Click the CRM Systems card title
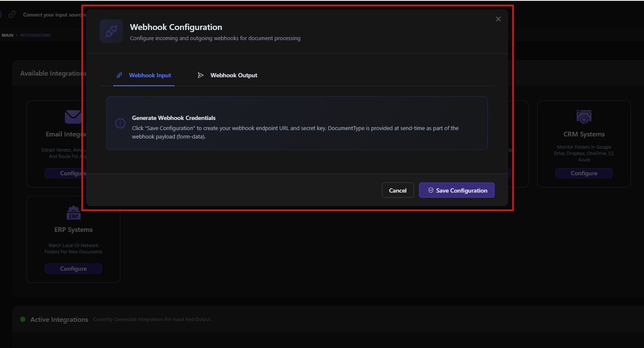The width and height of the screenshot is (644, 348). point(584,134)
